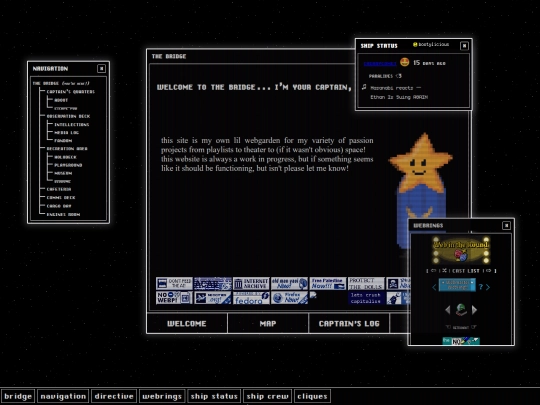Select The Bridge root in navigation tree
Viewport: 540px width, 405px height.
pos(46,83)
